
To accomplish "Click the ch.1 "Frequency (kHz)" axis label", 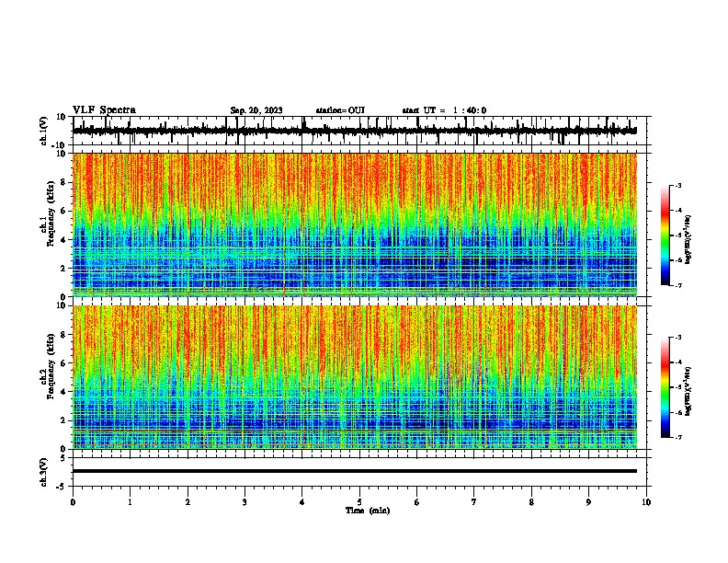I will tap(51, 213).
